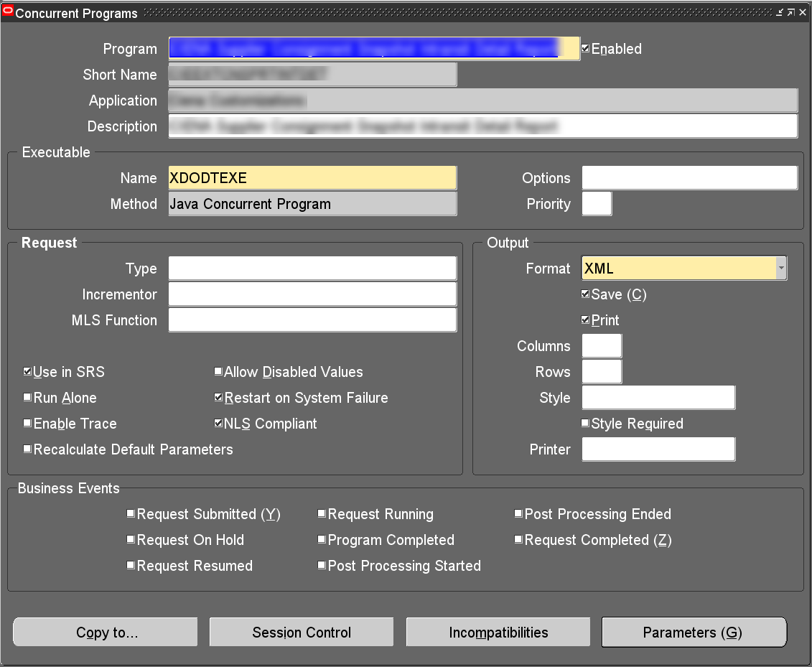Viewport: 812px width, 667px height.
Task: Click the Executable Name field XDODTEXE
Action: (x=312, y=177)
